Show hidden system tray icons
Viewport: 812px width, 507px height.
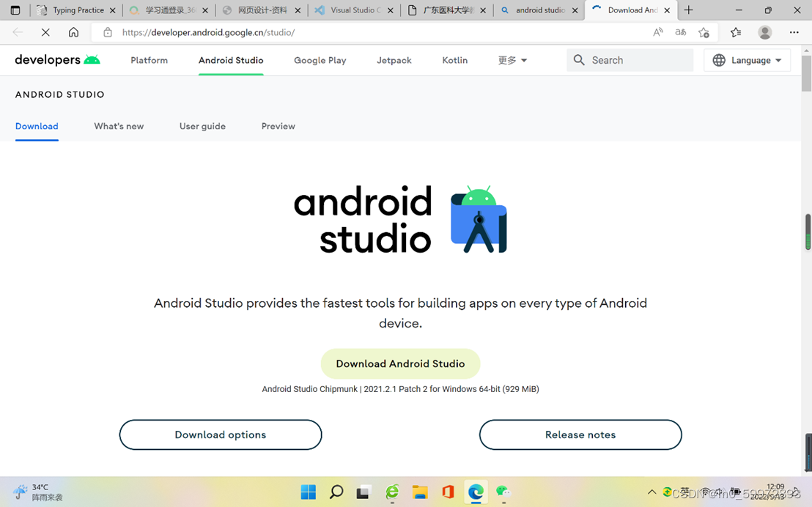652,492
